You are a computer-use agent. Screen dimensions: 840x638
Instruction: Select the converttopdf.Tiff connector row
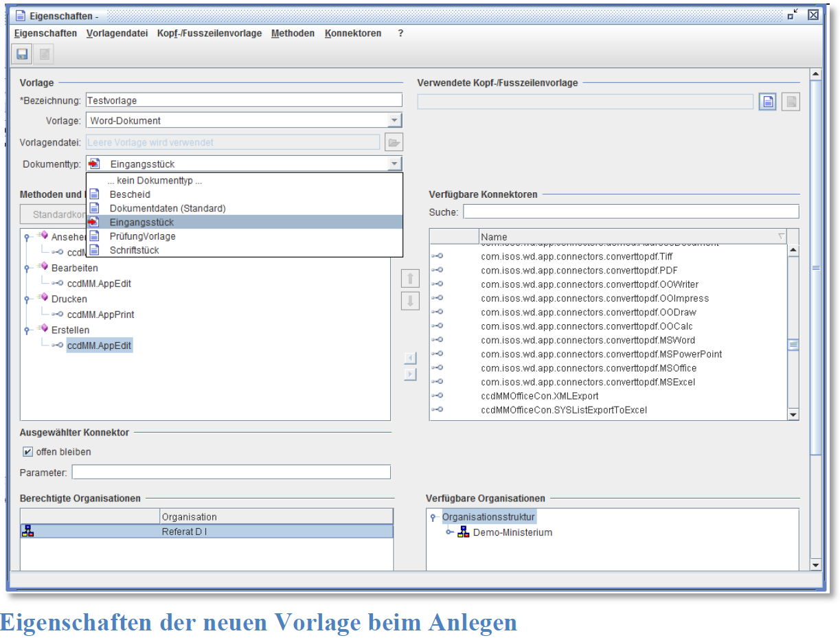pos(608,255)
